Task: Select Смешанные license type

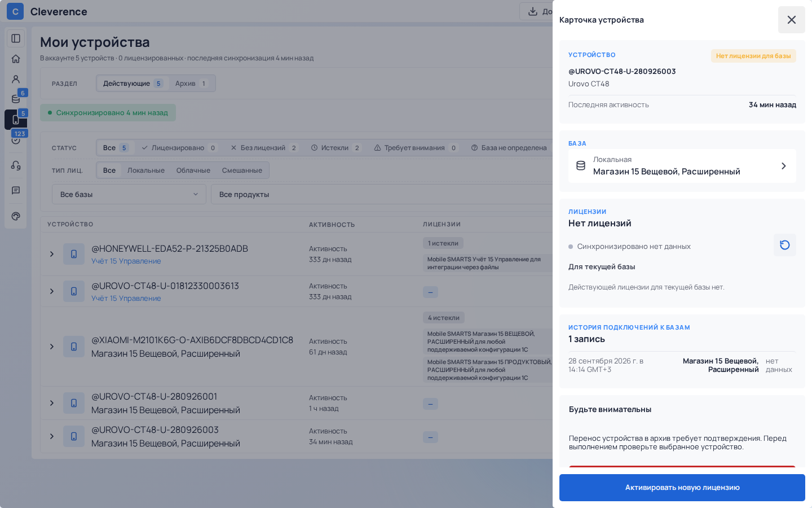Action: [242, 170]
